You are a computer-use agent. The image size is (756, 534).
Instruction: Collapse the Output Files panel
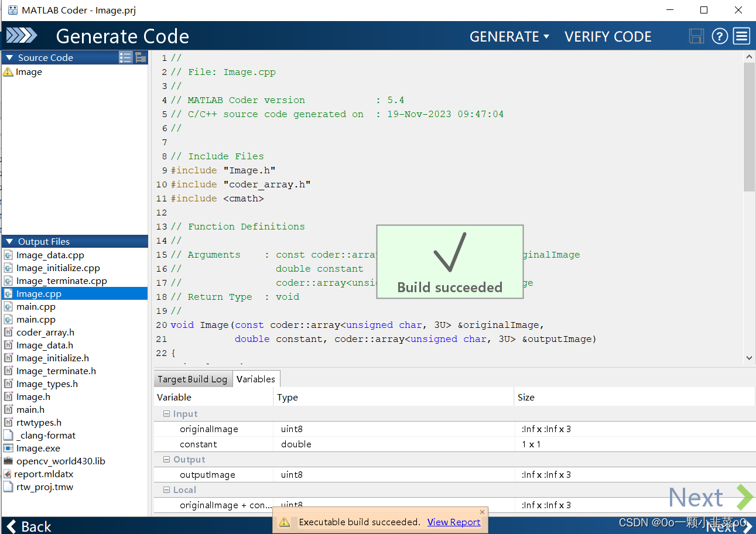(x=9, y=241)
